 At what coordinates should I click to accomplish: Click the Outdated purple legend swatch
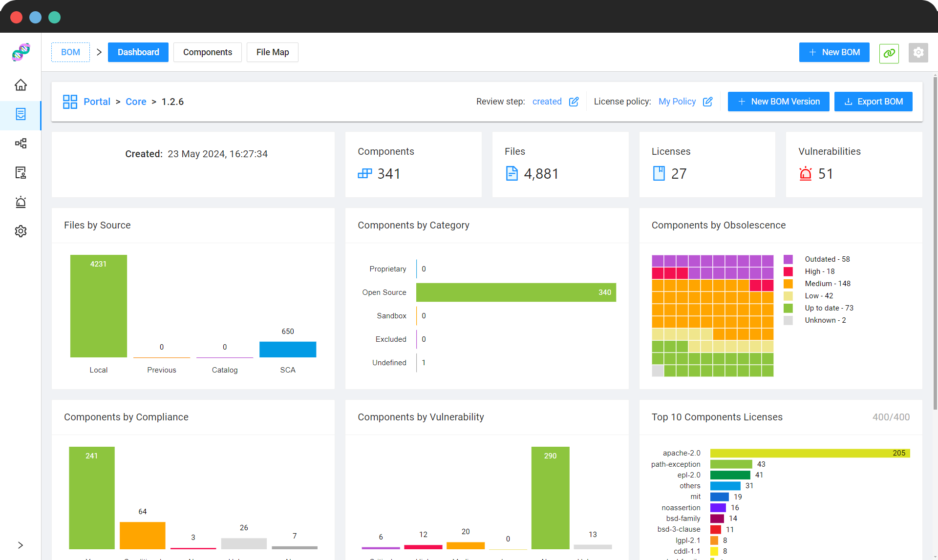[788, 259]
